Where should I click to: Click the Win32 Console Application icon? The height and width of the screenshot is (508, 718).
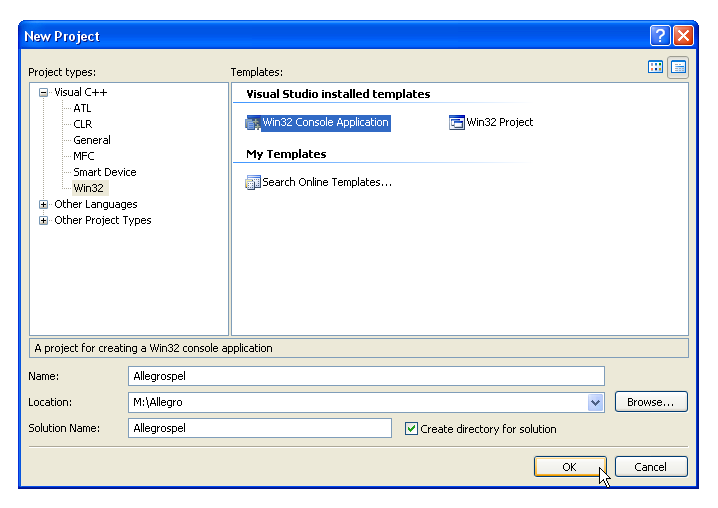point(253,123)
